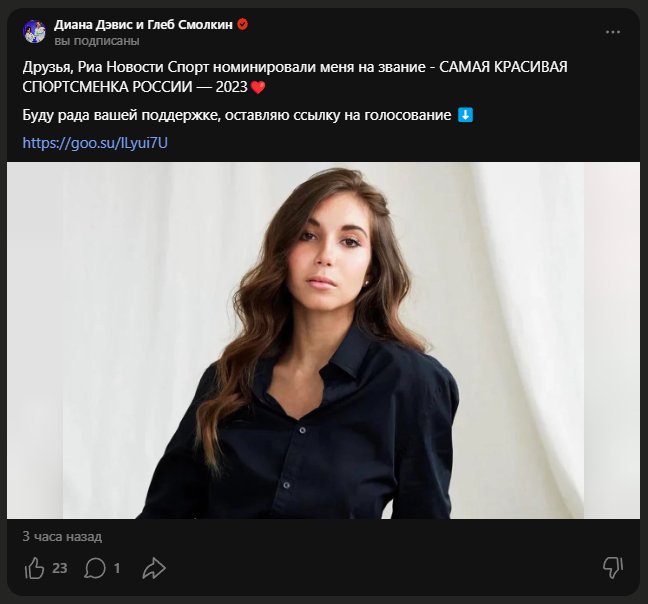The width and height of the screenshot is (648, 604).
Task: Open the three-dots post options menu
Action: click(x=613, y=32)
